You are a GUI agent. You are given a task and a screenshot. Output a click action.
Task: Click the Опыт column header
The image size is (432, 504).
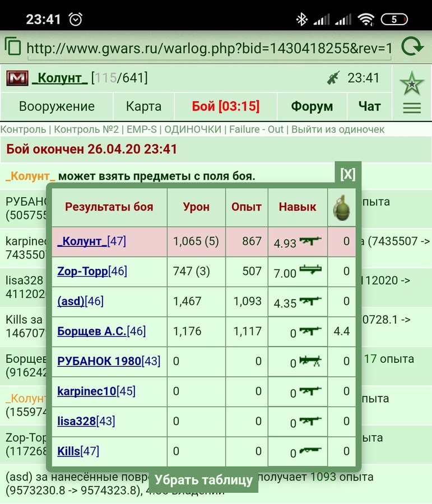[247, 207]
